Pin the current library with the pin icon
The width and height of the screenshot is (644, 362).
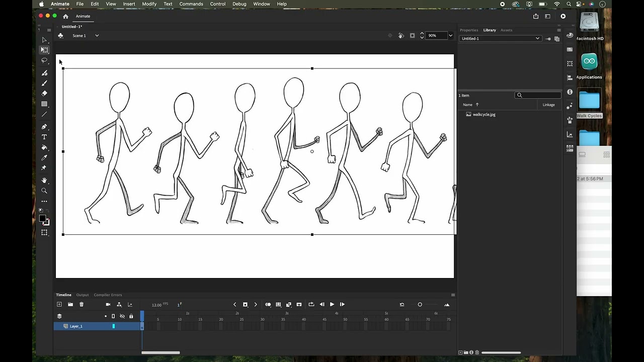click(x=548, y=39)
